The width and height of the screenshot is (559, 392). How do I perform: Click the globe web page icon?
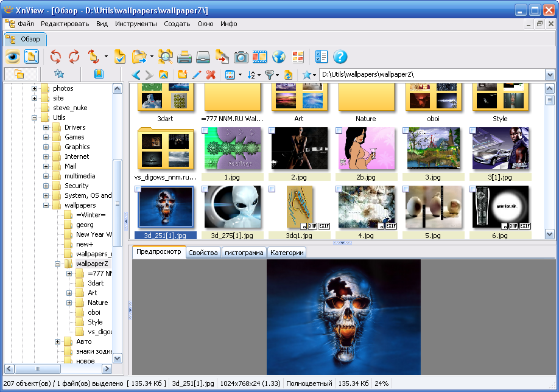(x=279, y=57)
